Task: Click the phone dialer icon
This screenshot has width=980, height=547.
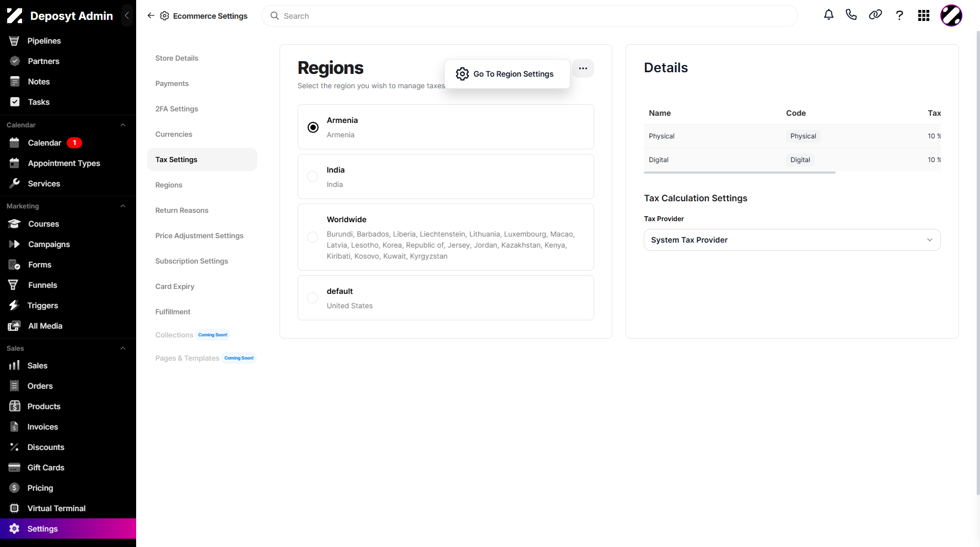Action: [852, 15]
